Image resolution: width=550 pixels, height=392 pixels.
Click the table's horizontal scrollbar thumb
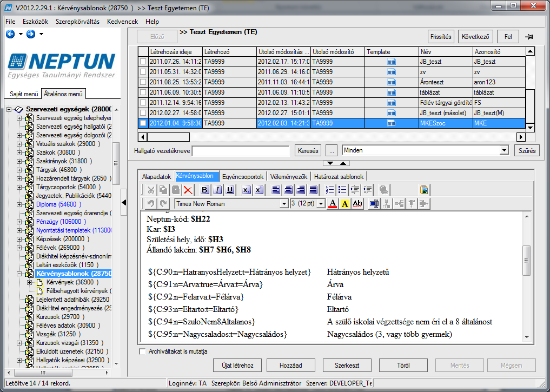click(169, 137)
